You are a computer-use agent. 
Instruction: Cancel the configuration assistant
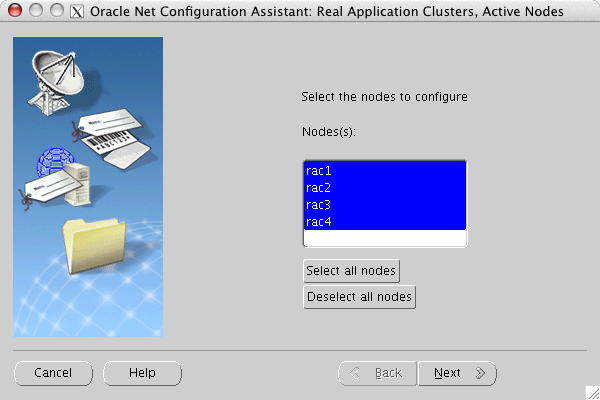pyautogui.click(x=53, y=373)
